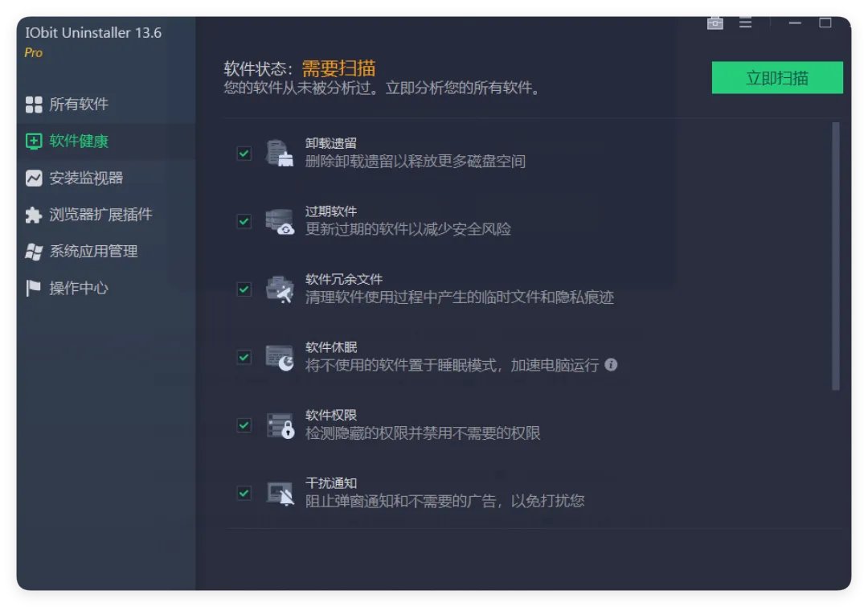The width and height of the screenshot is (868, 607).
Task: Click the Pro edition label
Action: pos(33,52)
